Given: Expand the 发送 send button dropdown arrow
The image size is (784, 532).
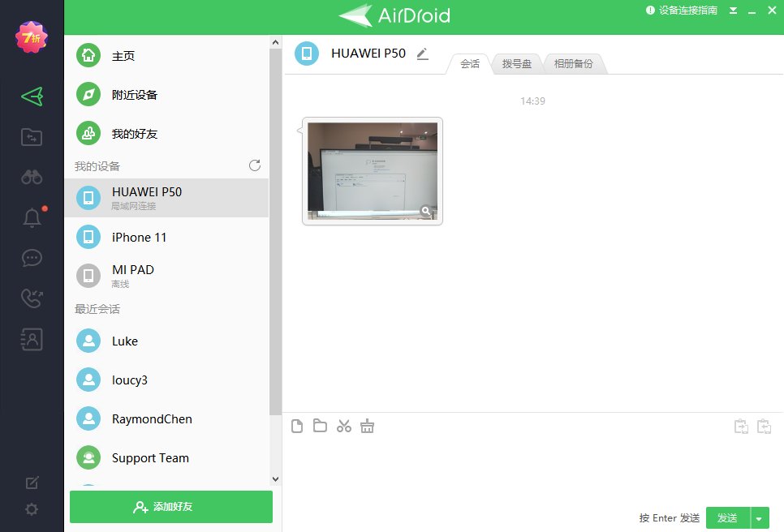Looking at the screenshot, I should point(760,517).
